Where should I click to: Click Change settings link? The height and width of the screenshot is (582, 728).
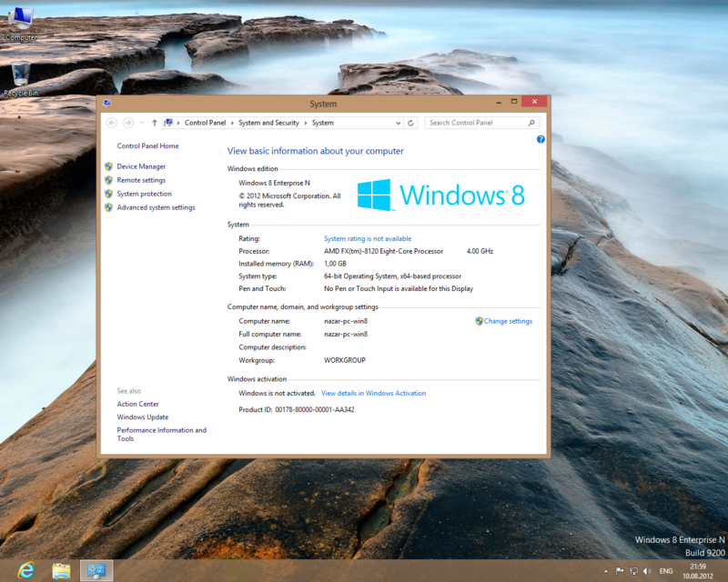[x=508, y=321]
